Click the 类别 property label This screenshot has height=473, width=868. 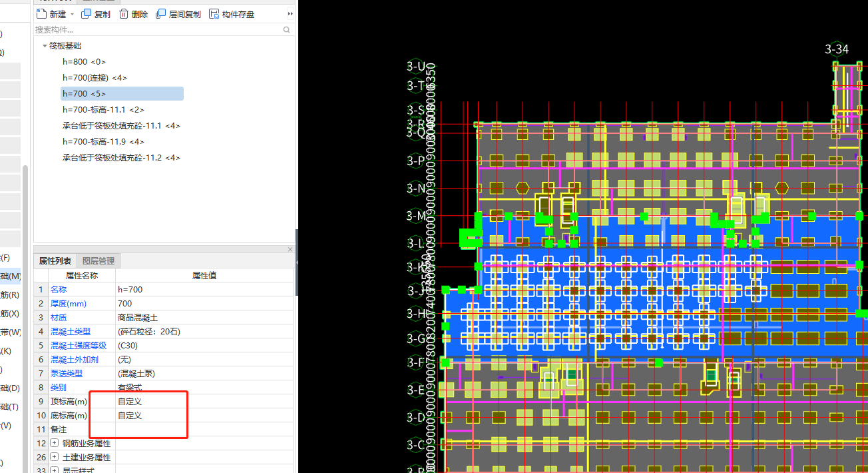pos(59,388)
